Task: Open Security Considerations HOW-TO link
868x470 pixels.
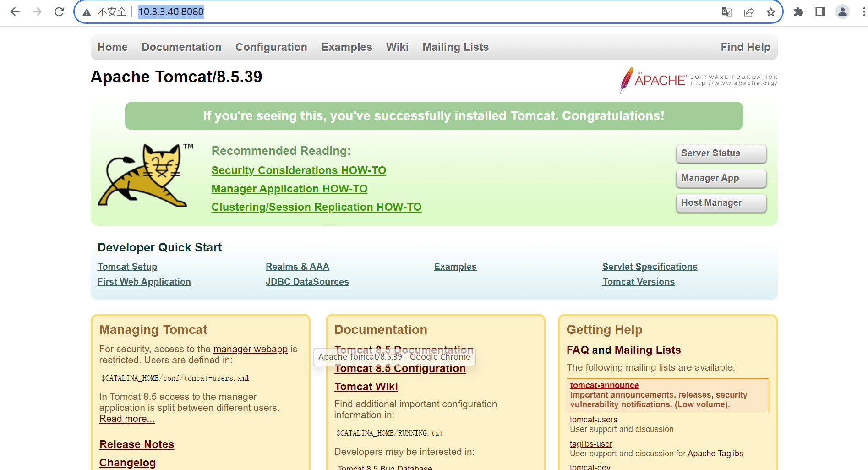Action: click(x=299, y=170)
